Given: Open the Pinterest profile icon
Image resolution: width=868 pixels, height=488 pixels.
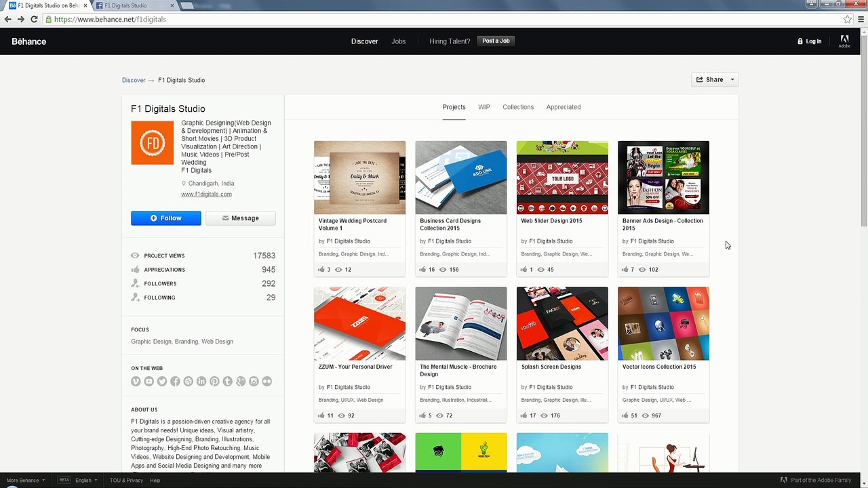Looking at the screenshot, I should tap(214, 382).
